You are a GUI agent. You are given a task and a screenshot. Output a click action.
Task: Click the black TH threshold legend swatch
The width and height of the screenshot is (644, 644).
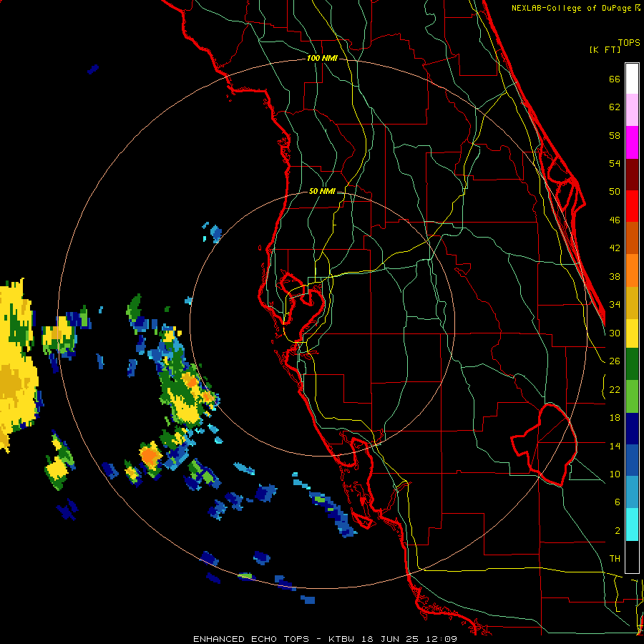632,557
